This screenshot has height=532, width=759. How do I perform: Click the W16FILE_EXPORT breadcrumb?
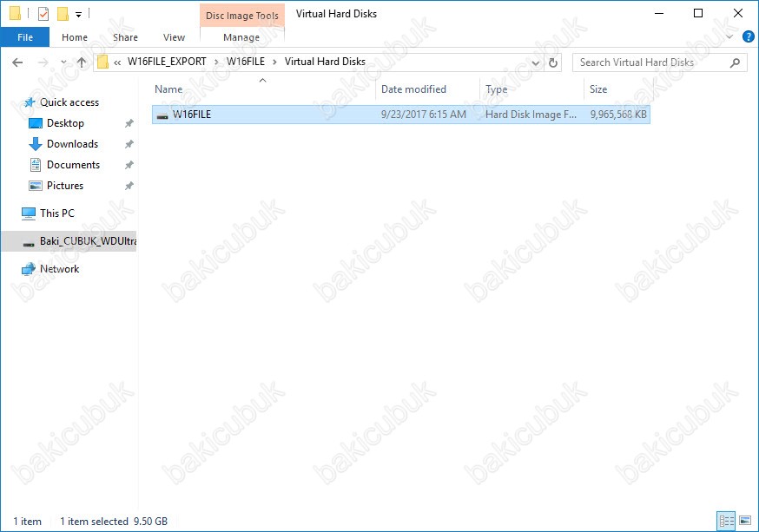pyautogui.click(x=167, y=62)
